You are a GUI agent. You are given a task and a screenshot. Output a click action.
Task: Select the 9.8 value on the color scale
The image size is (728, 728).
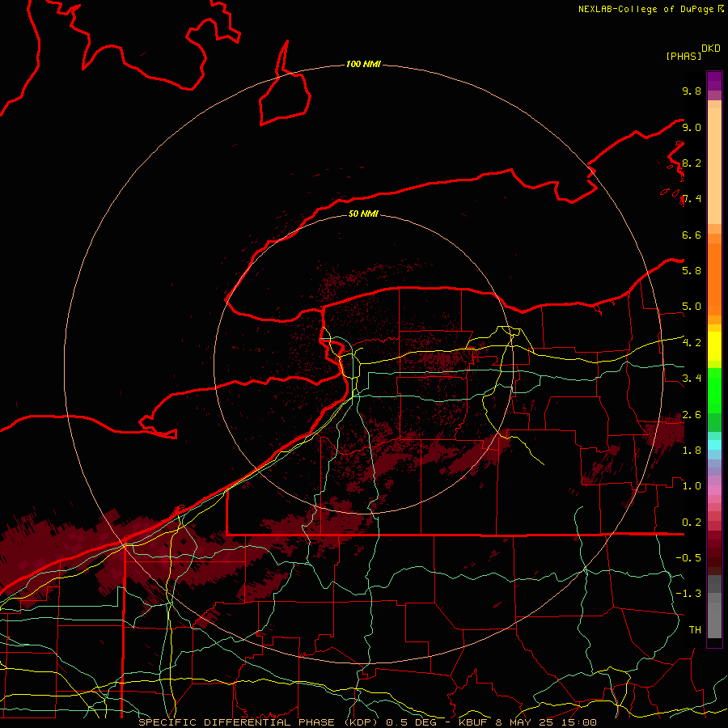coord(692,91)
